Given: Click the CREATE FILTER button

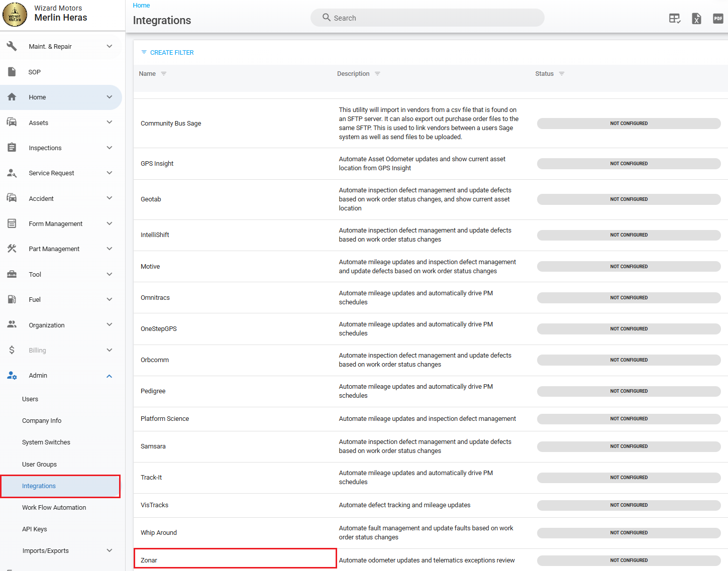Looking at the screenshot, I should [167, 53].
